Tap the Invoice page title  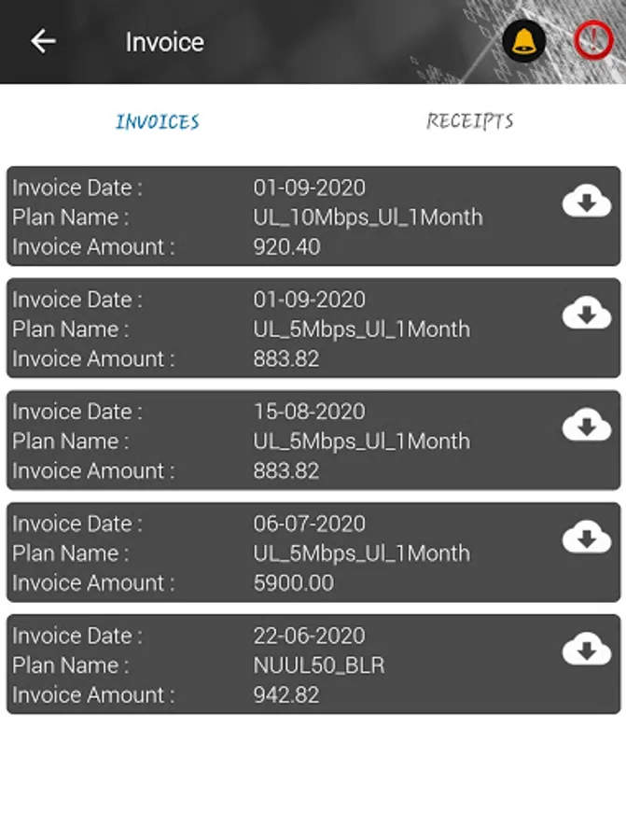coord(164,42)
